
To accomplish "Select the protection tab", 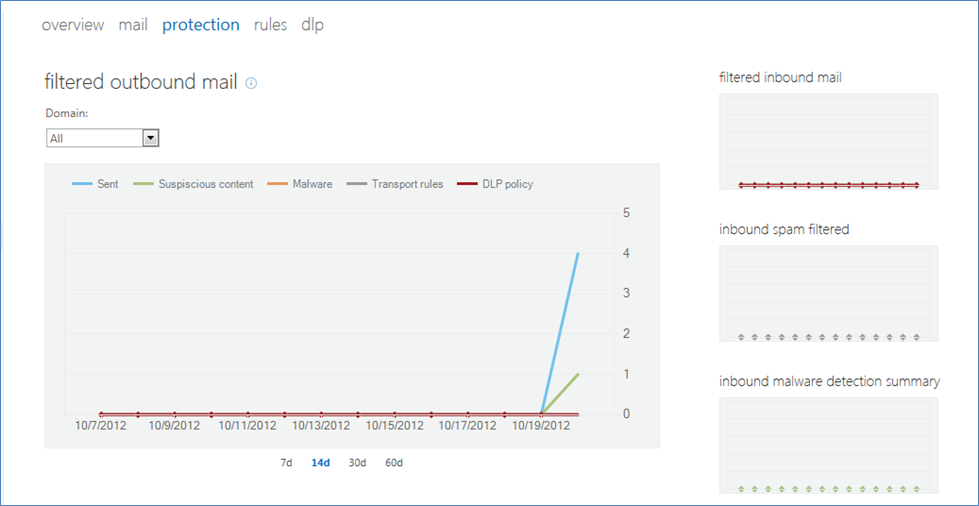I will [200, 25].
